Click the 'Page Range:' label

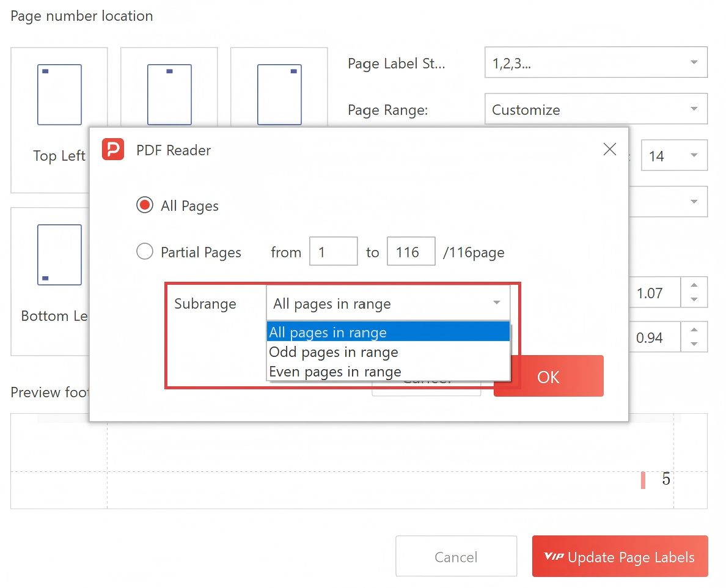387,110
